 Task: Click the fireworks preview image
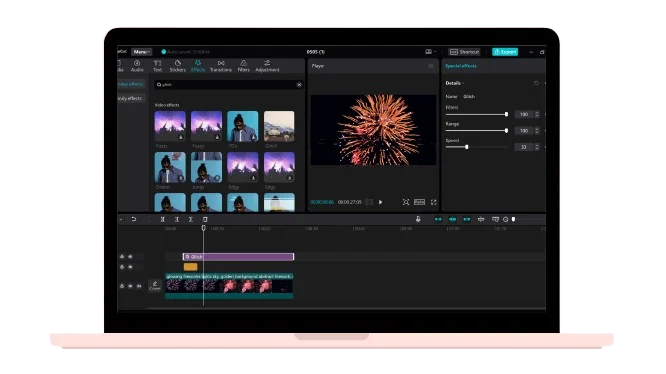(373, 130)
